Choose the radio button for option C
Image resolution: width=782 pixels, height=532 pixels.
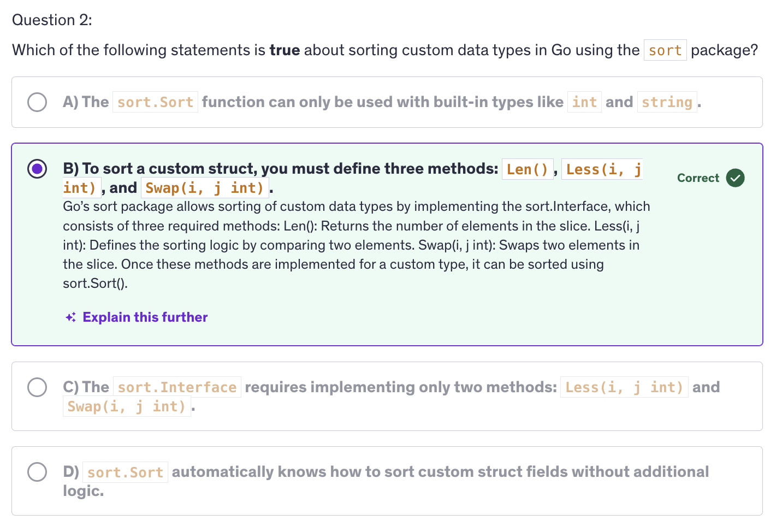click(x=37, y=387)
